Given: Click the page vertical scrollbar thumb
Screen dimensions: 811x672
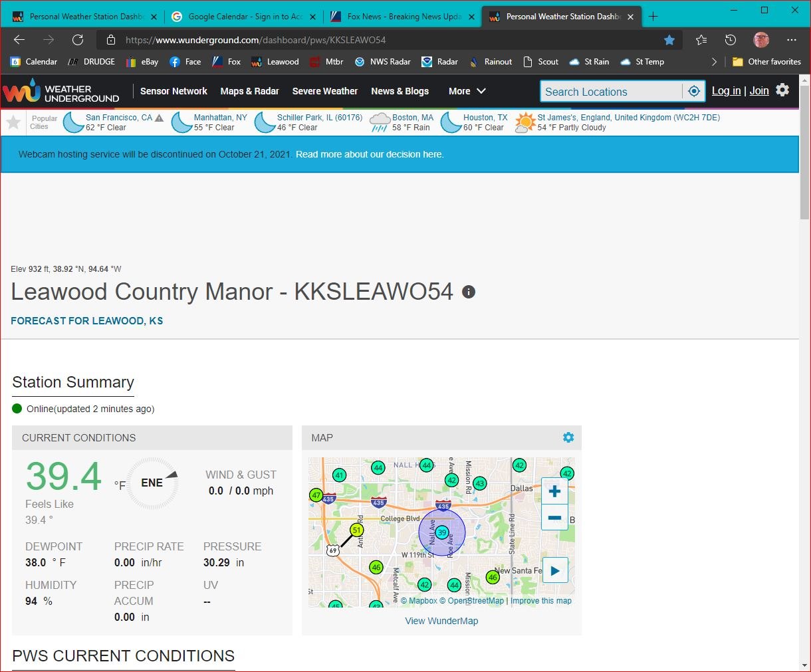Looking at the screenshot, I should (x=804, y=152).
